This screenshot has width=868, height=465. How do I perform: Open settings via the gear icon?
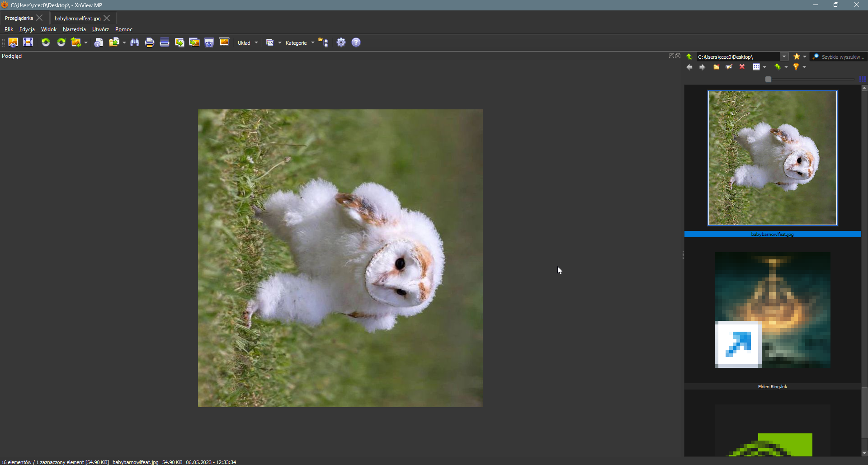pos(341,42)
